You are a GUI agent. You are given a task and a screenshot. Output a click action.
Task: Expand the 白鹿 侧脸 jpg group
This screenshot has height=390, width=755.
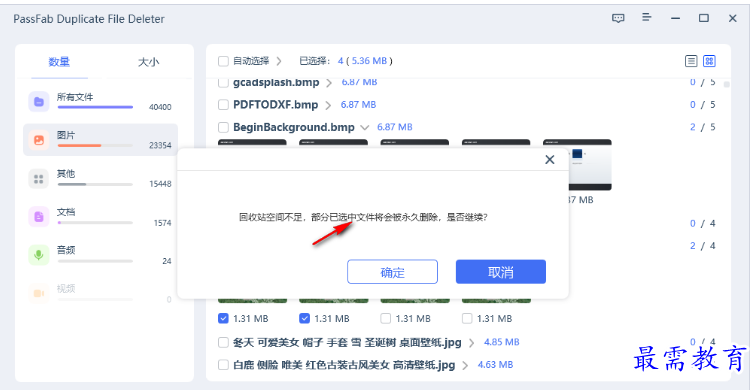point(465,365)
